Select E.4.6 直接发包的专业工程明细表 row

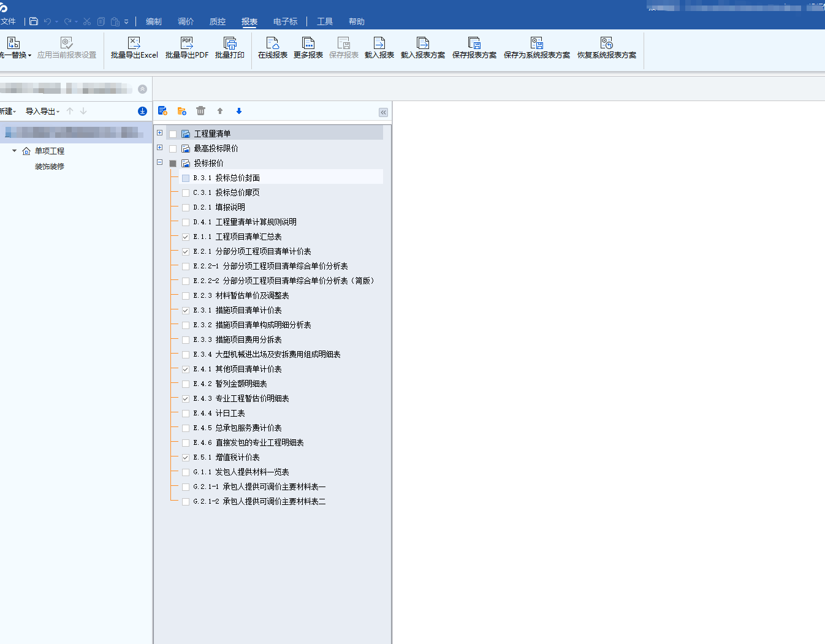pyautogui.click(x=248, y=442)
